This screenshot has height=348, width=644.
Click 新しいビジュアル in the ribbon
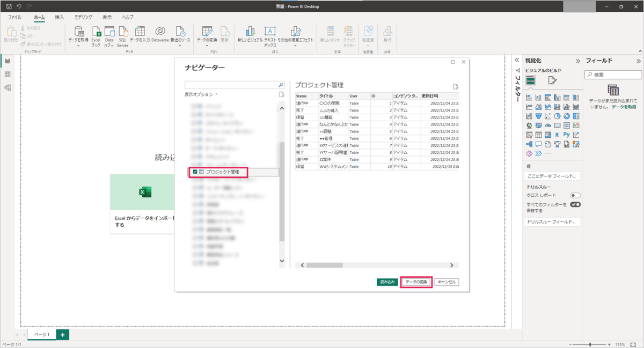[250, 34]
